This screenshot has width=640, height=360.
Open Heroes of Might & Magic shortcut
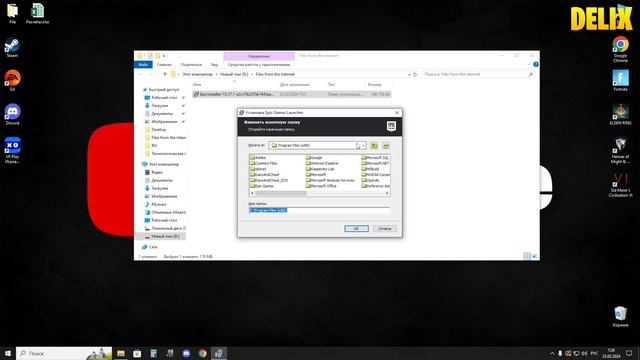tap(620, 151)
